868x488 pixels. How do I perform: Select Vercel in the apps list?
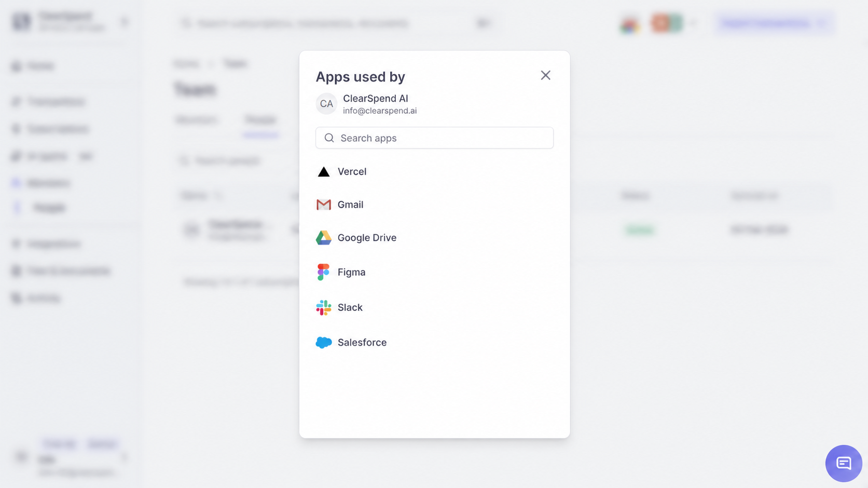[434, 172]
